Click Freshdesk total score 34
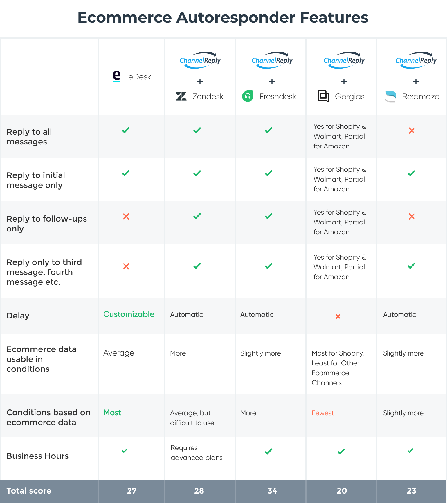447x504 pixels. (x=272, y=491)
